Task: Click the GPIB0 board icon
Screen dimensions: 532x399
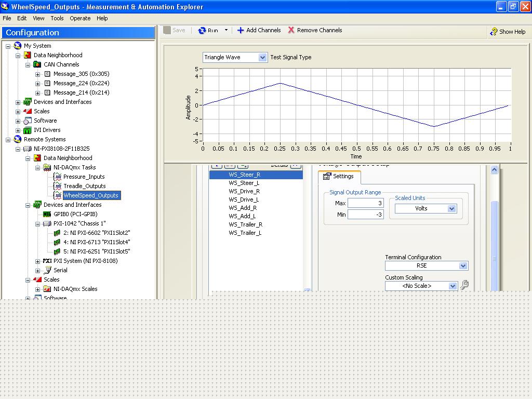Action: 47,215
